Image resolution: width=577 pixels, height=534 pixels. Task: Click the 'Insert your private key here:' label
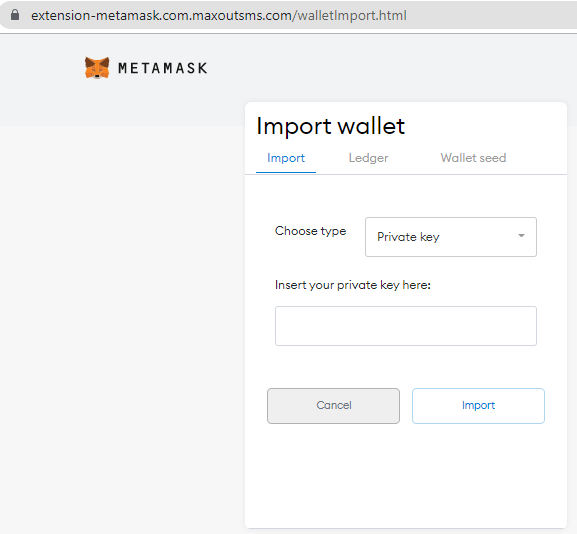tap(353, 285)
